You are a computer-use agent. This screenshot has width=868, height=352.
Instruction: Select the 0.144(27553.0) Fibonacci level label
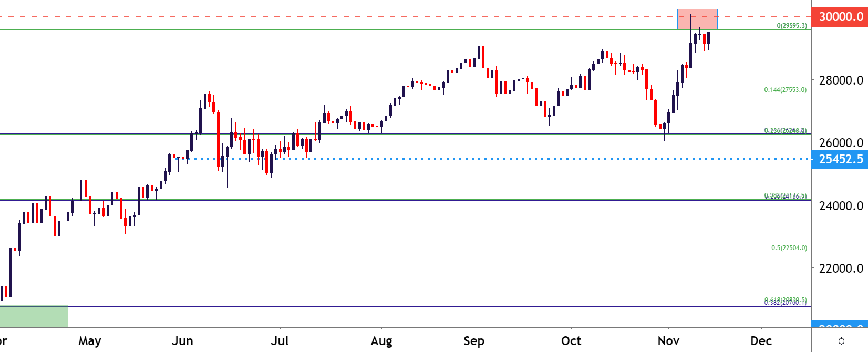[x=786, y=90]
